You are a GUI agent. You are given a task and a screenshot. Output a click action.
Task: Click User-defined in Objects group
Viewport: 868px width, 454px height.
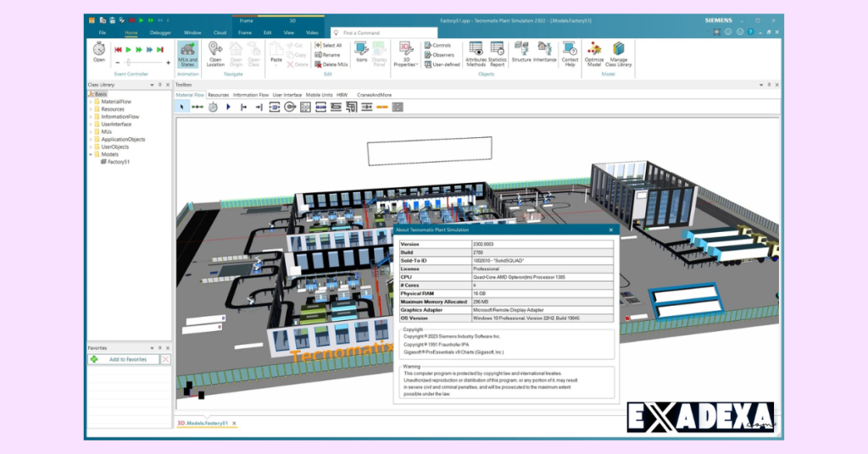tap(442, 64)
